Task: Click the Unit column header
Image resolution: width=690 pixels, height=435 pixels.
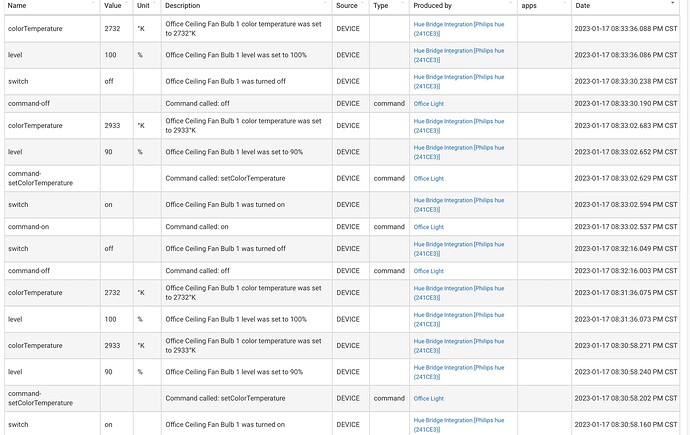Action: click(143, 5)
